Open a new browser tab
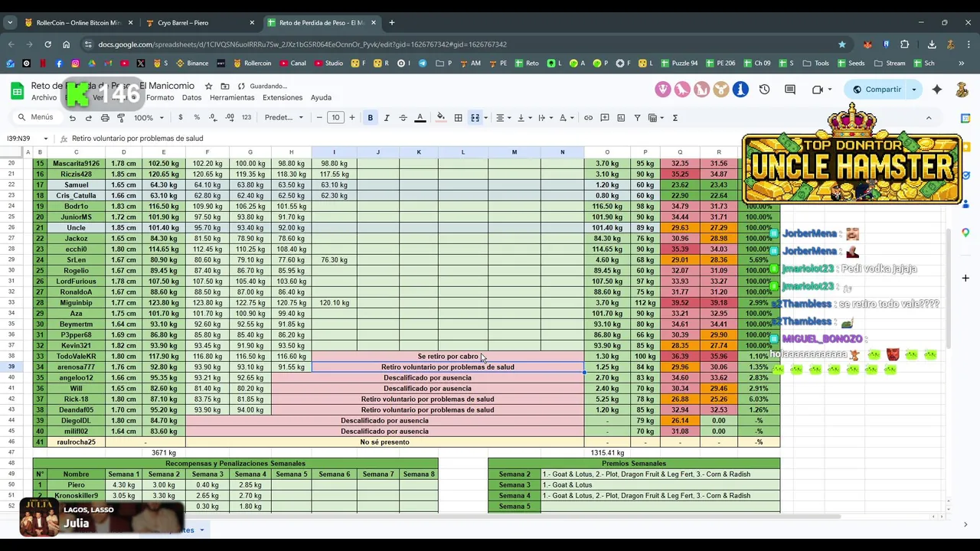The image size is (980, 551). click(x=391, y=23)
